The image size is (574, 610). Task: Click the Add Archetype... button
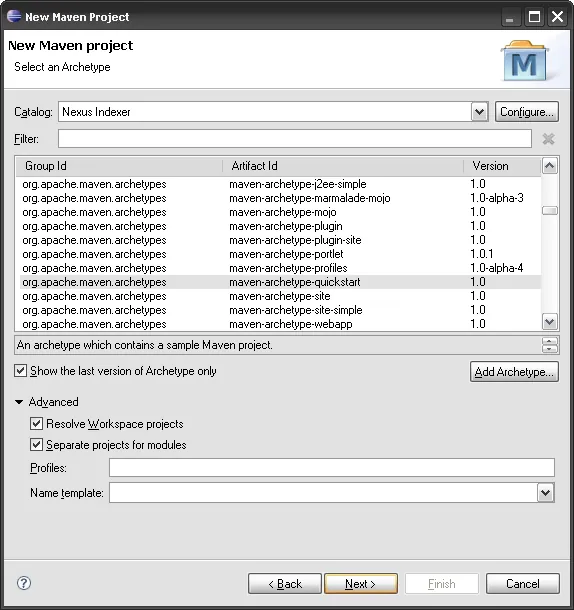coord(514,372)
